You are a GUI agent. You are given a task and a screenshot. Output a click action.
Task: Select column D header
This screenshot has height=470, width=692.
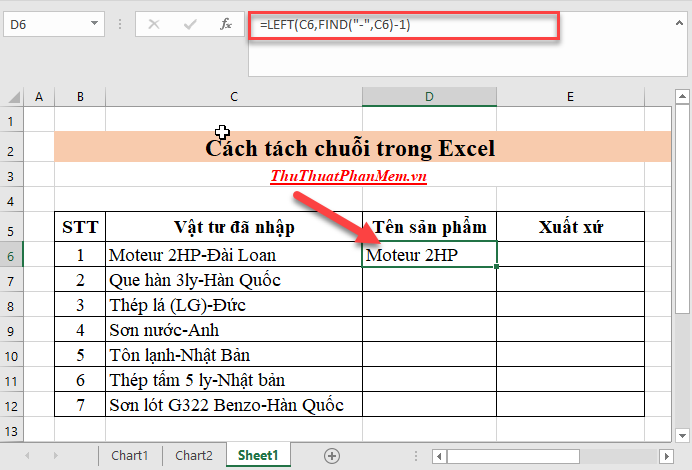point(429,96)
